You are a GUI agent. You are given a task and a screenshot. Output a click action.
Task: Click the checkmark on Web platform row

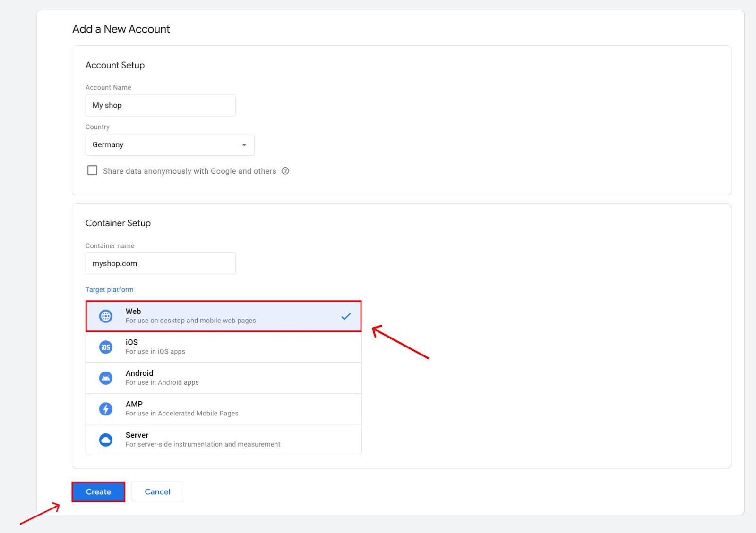click(346, 316)
